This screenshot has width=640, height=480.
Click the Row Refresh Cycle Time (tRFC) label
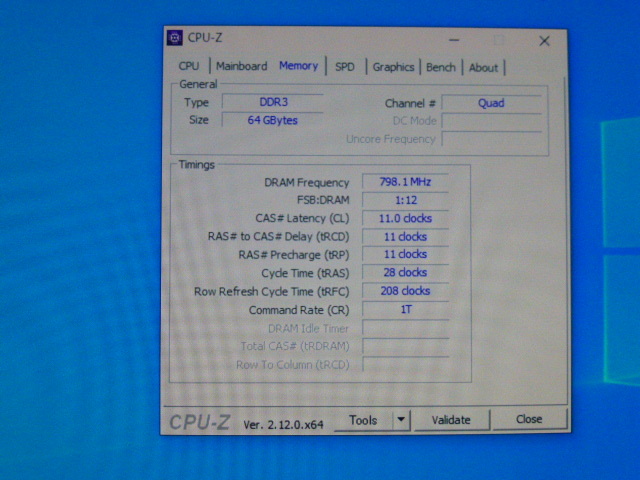(x=271, y=292)
